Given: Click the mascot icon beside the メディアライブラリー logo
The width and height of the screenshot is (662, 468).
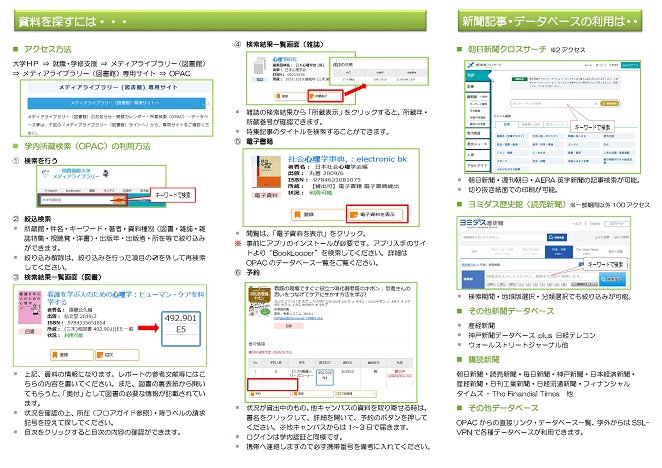Looking at the screenshot, I should tap(106, 173).
